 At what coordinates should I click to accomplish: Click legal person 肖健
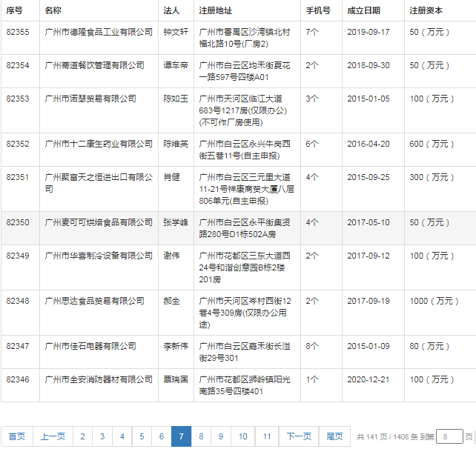pyautogui.click(x=171, y=177)
